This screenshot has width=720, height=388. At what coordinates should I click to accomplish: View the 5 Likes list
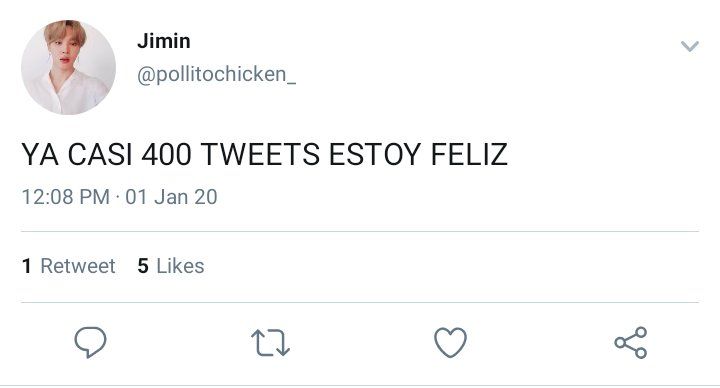[x=171, y=266]
